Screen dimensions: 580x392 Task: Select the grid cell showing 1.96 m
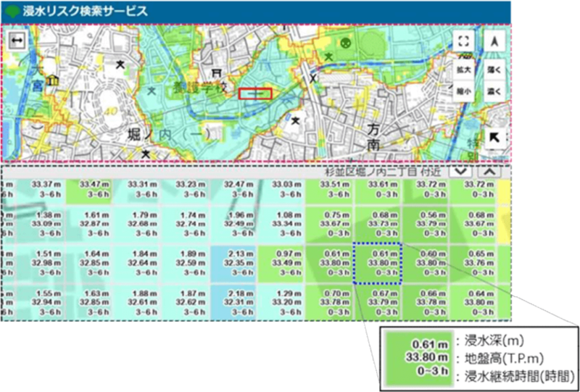pos(233,225)
